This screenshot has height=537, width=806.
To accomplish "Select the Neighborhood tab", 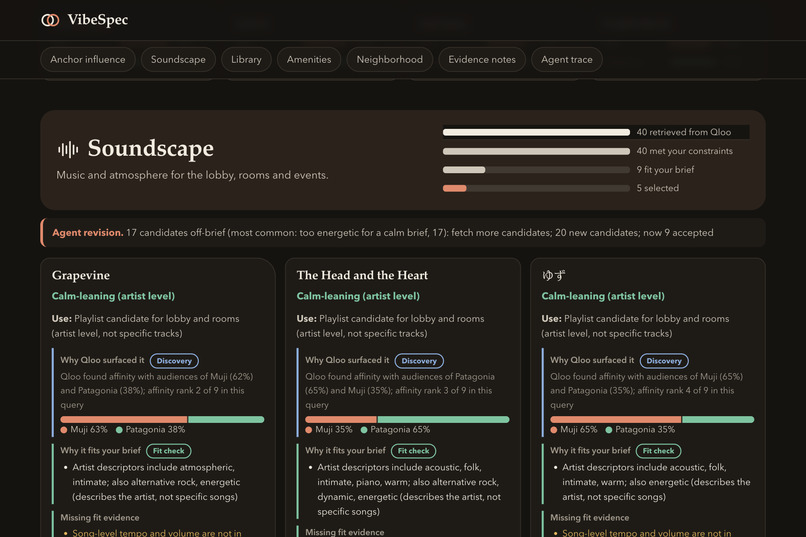I will click(390, 60).
